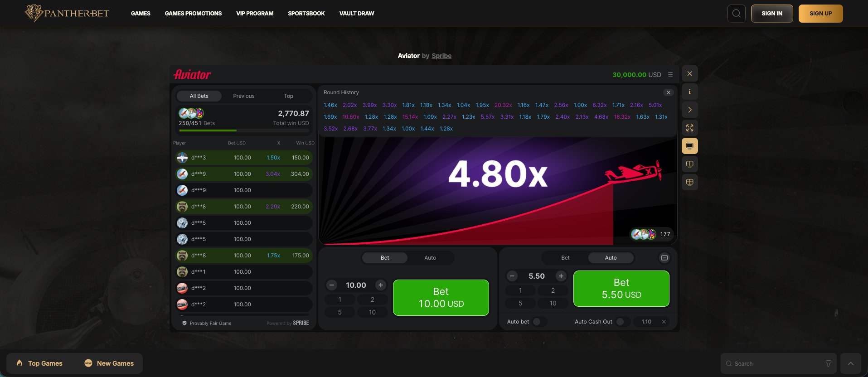Screen dimensions: 868x377
Task: Open the Aviator hamburger menu
Action: [670, 74]
